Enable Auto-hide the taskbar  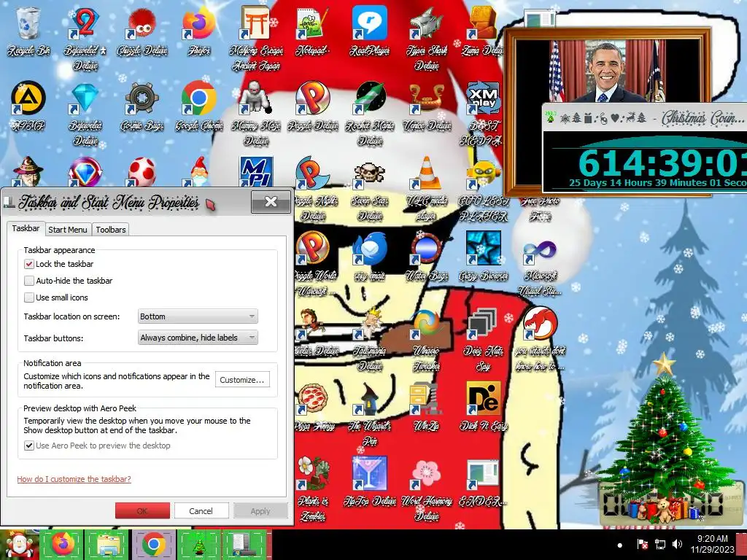[x=29, y=281]
